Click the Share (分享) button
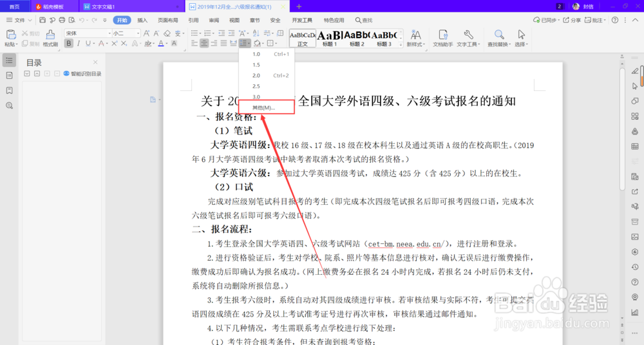Image resolution: width=644 pixels, height=345 pixels. [571, 20]
